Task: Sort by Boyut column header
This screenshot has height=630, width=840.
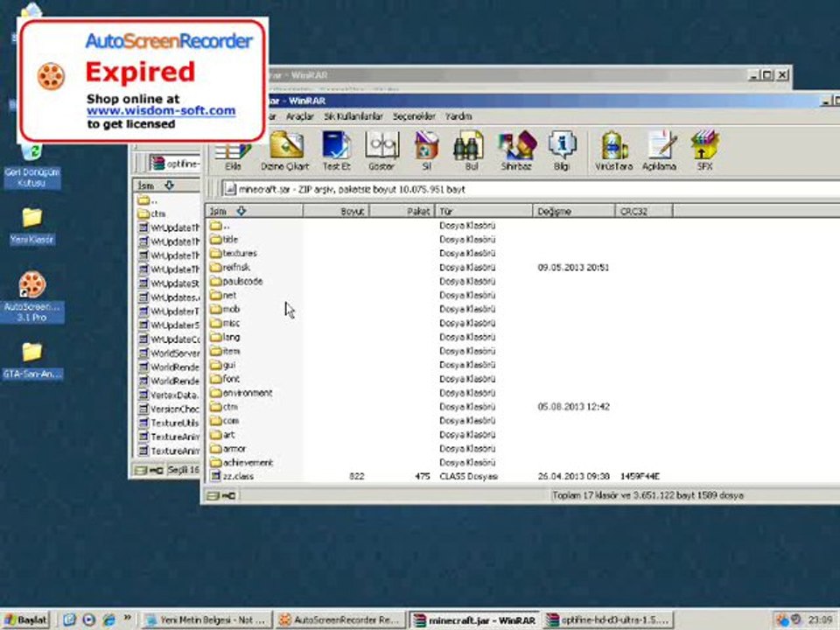Action: tap(336, 211)
